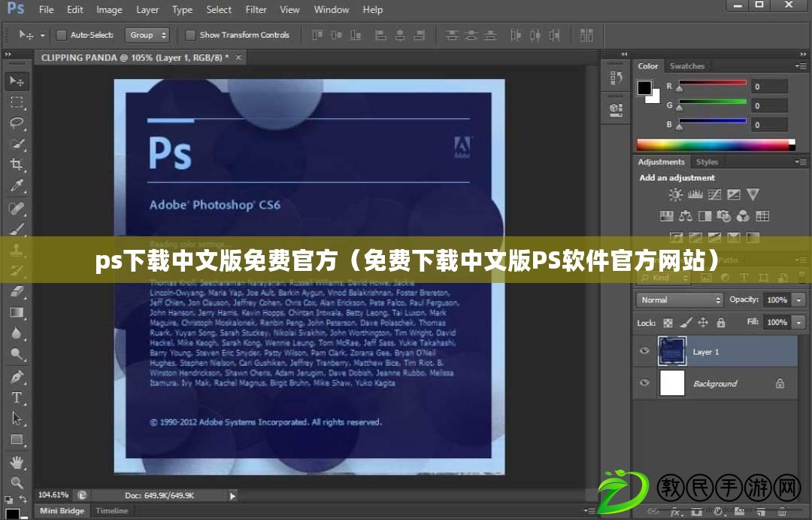Switch to the Styles tab
Viewport: 812px width, 520px height.
click(x=707, y=162)
